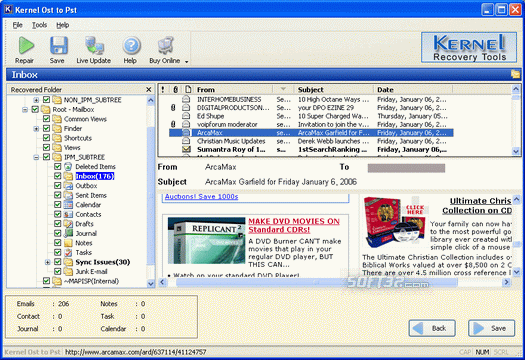
Task: Uncheck the IPM_SUBTREE checkbox
Action: pos(46,157)
